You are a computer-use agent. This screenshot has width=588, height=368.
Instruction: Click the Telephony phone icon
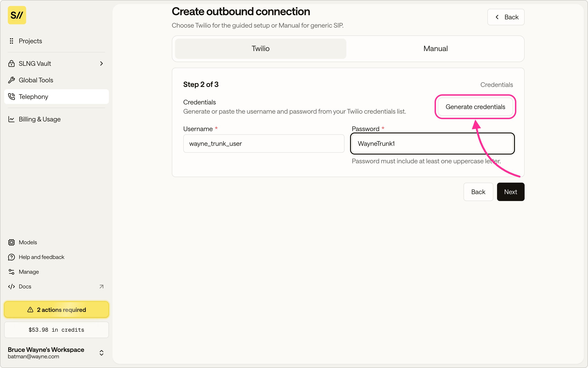pos(11,97)
